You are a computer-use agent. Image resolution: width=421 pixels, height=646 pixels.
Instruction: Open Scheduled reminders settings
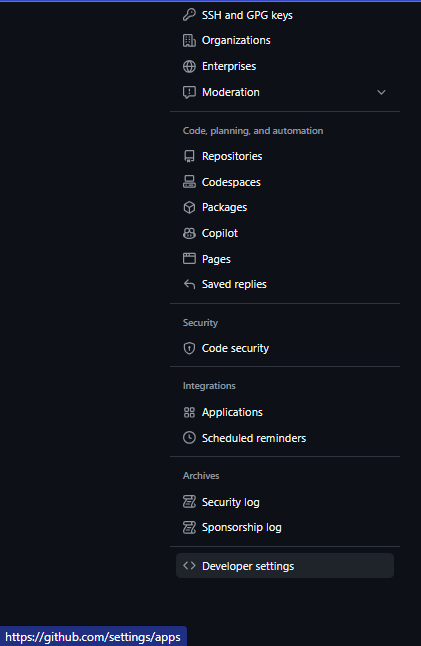pos(285,438)
